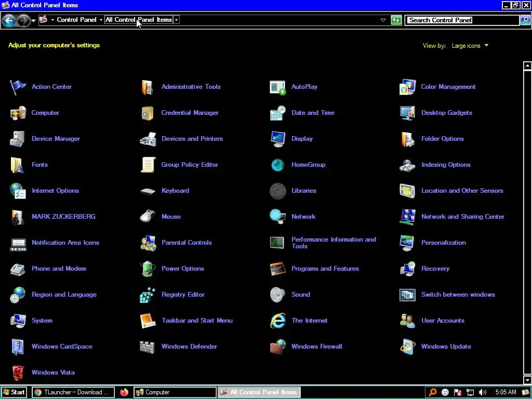
Task: Expand the View by Large icons dropdown
Action: pos(470,46)
